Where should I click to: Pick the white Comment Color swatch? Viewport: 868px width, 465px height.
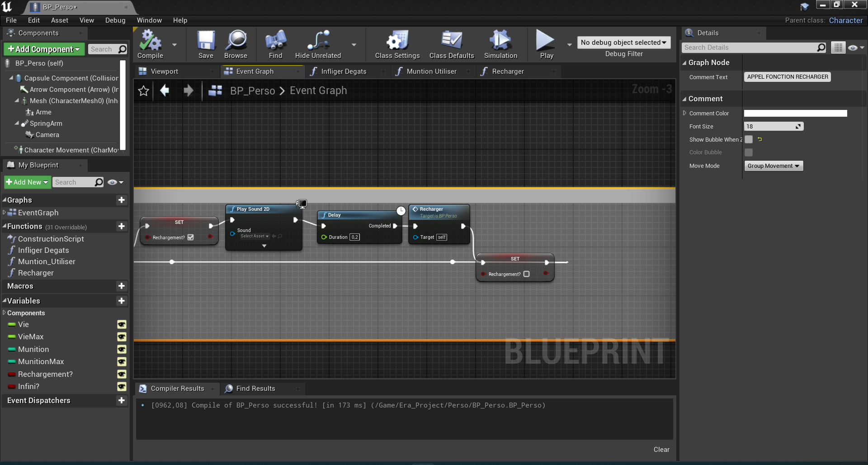[795, 114]
